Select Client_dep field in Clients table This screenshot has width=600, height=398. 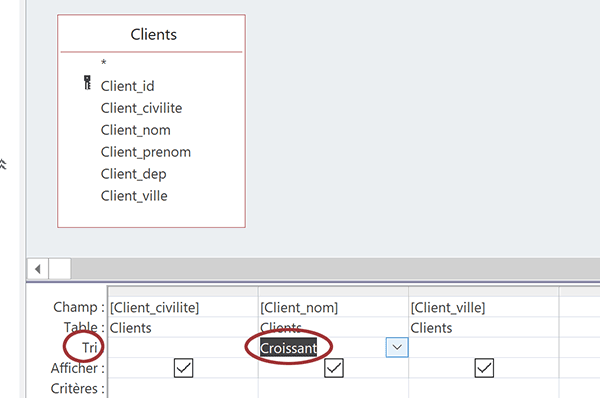[x=133, y=174]
